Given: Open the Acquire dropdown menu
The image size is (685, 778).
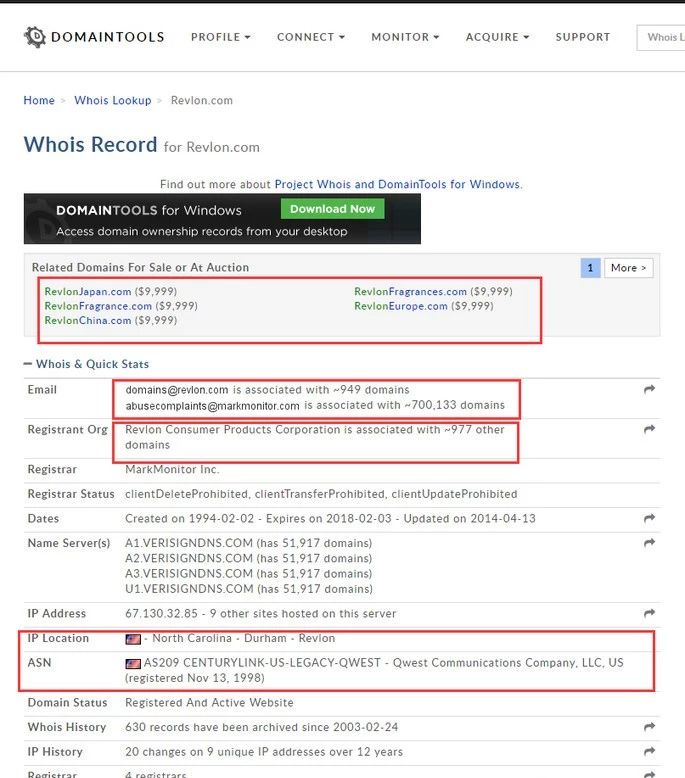Looking at the screenshot, I should tap(498, 37).
